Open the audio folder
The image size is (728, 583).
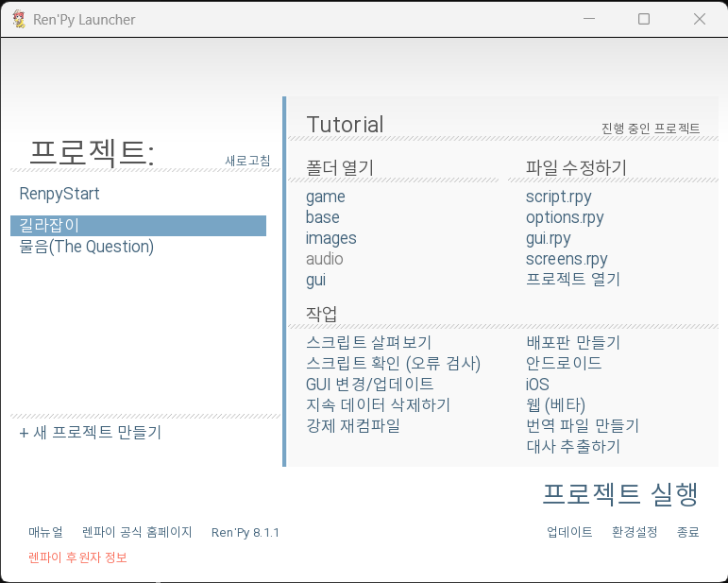pyautogui.click(x=325, y=259)
